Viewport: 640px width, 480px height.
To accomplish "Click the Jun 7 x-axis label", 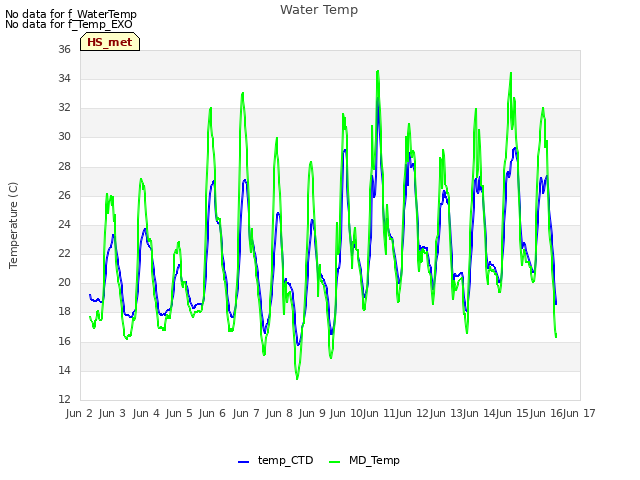I will [246, 413].
